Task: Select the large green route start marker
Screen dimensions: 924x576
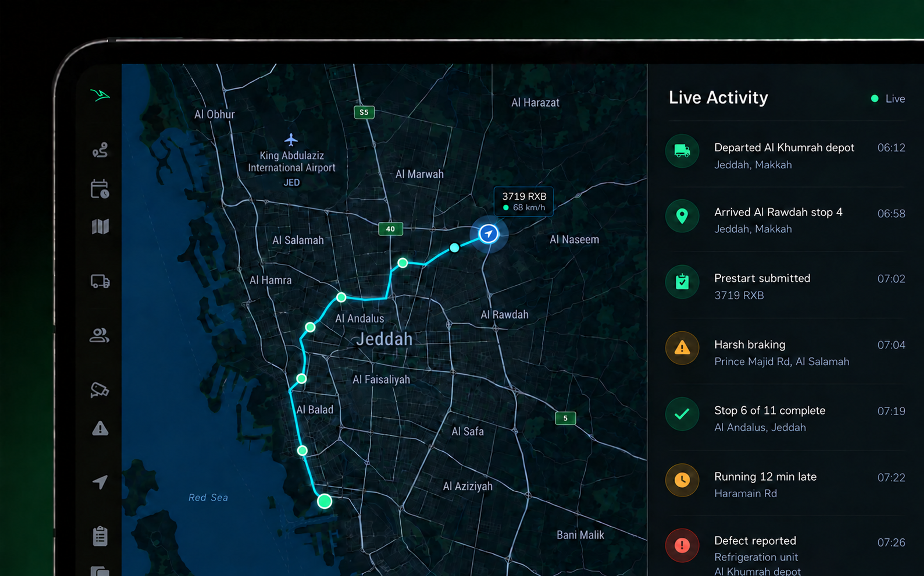Action: 325,501
